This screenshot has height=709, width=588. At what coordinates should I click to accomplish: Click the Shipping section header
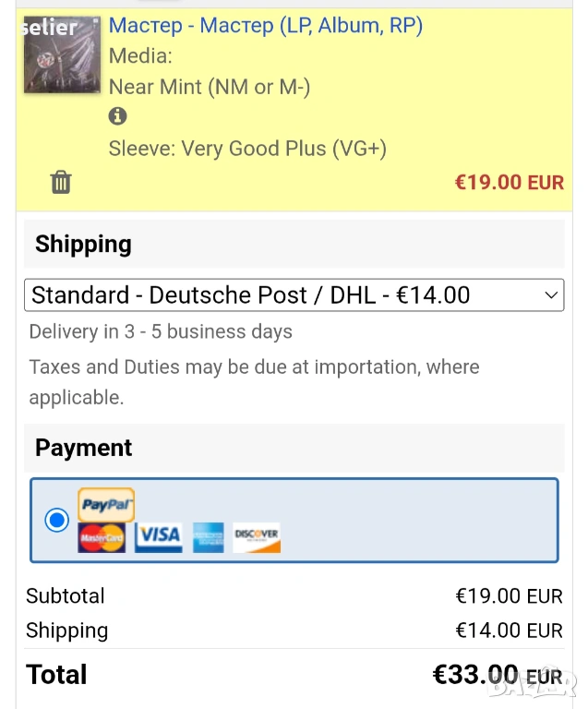84,244
